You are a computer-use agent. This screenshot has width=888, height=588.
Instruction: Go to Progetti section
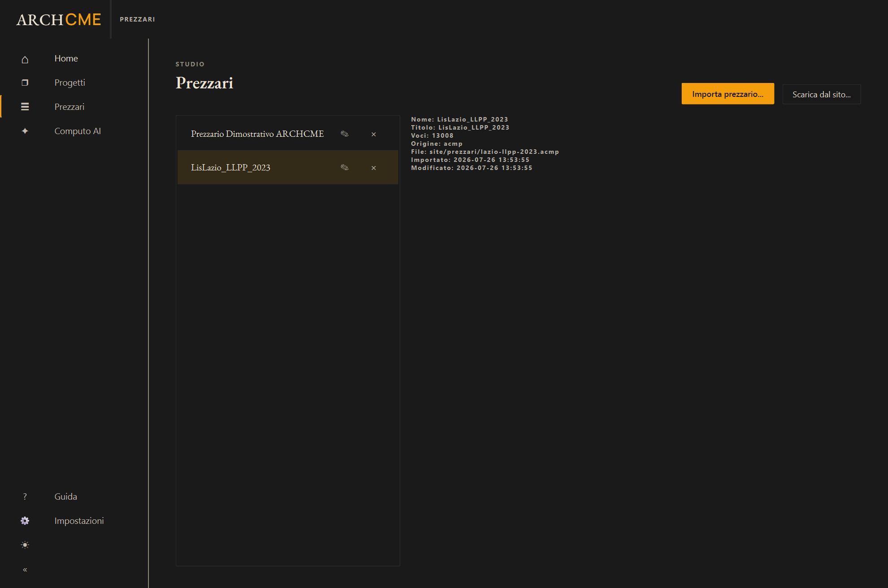tap(70, 83)
